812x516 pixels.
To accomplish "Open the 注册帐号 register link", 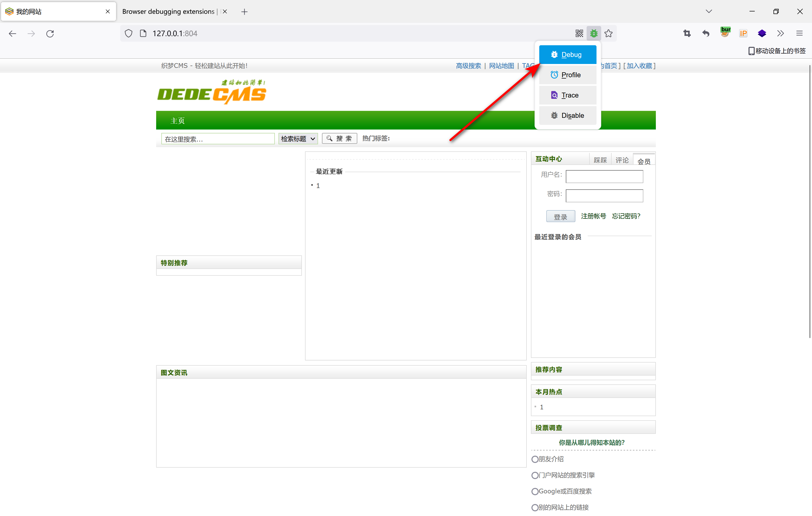I will (593, 216).
